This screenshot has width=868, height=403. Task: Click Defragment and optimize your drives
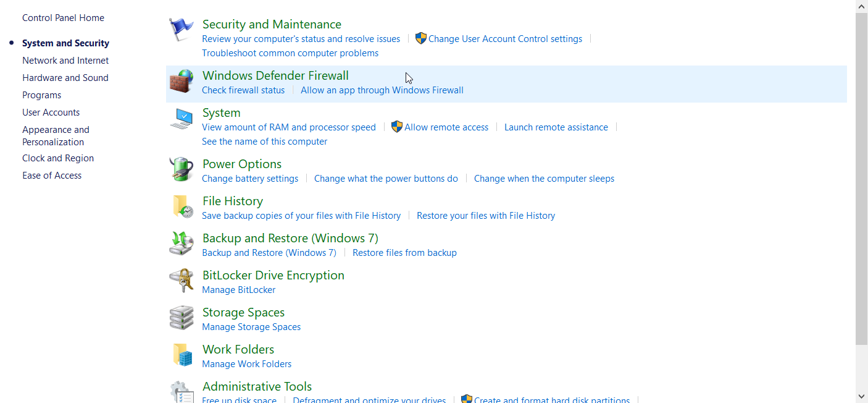pyautogui.click(x=369, y=400)
